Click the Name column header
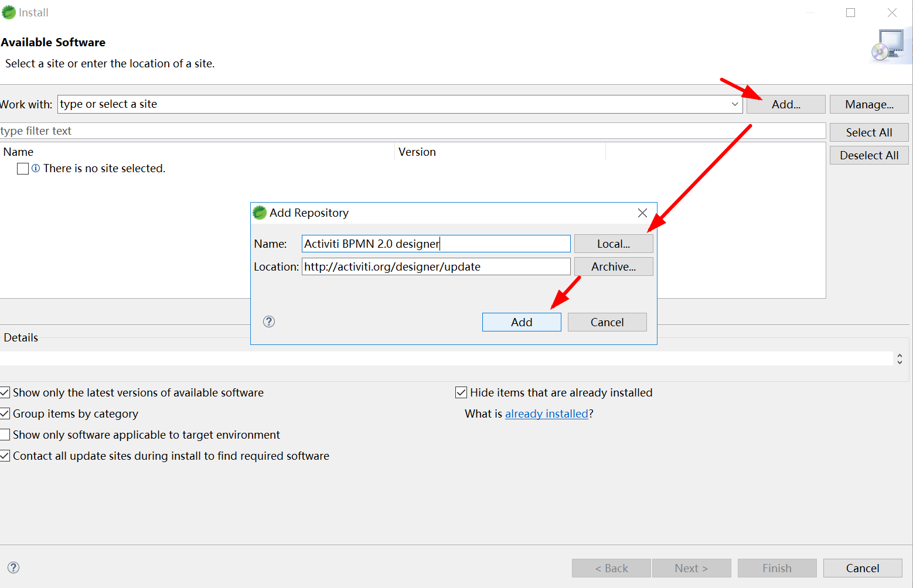 click(x=197, y=152)
